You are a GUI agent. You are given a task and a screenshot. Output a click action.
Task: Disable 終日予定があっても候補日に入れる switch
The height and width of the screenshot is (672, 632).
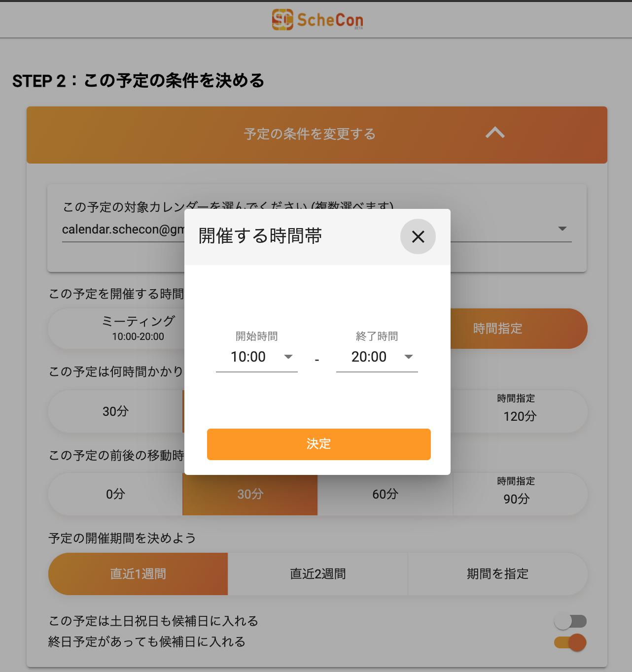coord(570,642)
